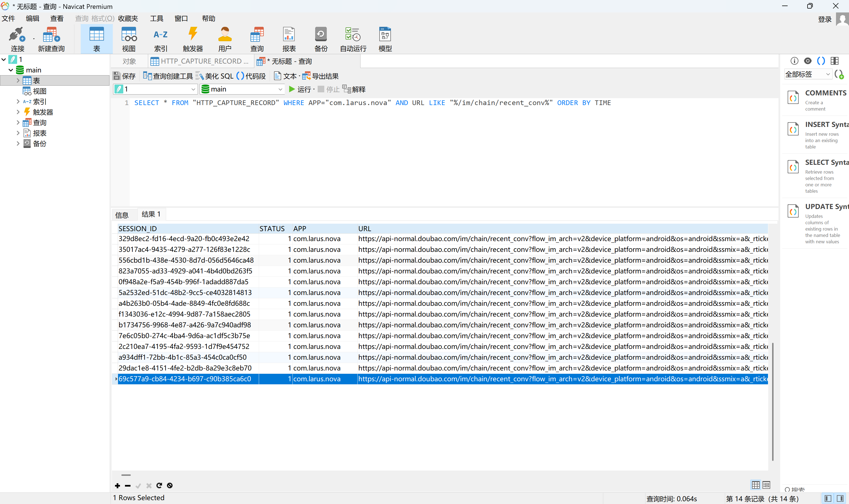Expand the 触发器 tree node
Viewport: 849px width, 504px height.
tap(18, 112)
